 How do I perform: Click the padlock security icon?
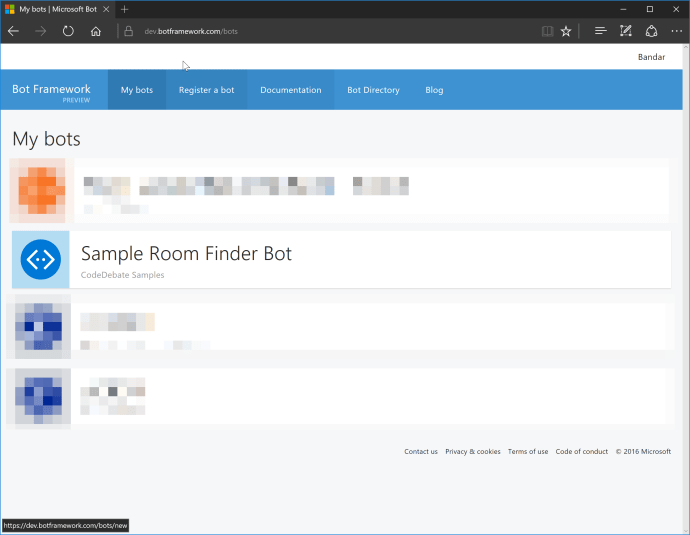click(128, 31)
